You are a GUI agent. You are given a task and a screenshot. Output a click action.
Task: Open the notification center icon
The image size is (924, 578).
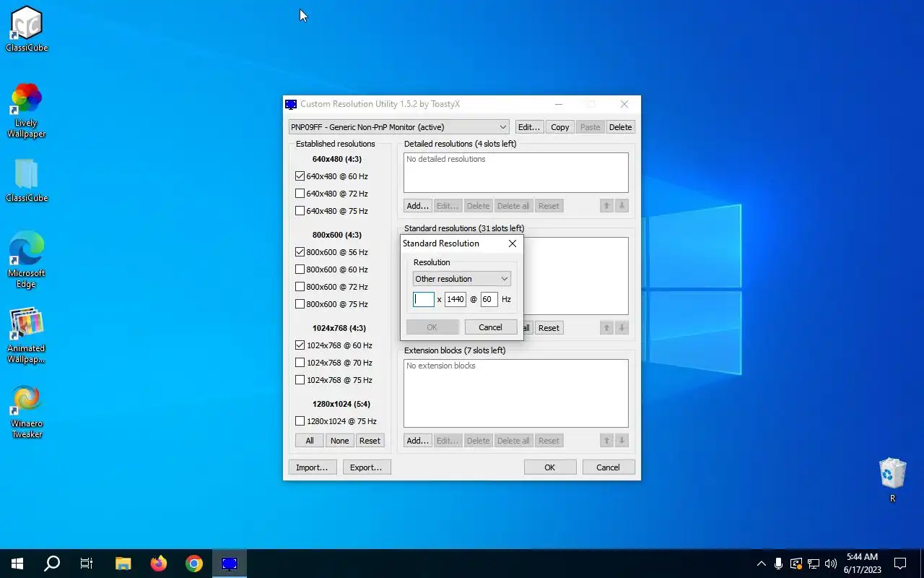click(x=900, y=564)
